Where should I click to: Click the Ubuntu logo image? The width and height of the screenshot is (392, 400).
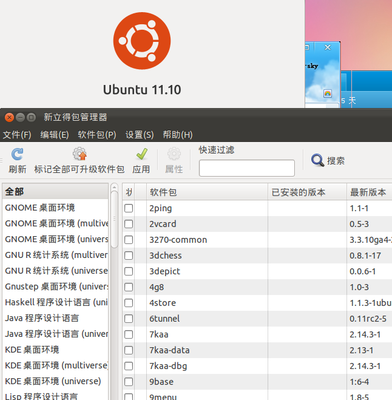(142, 41)
